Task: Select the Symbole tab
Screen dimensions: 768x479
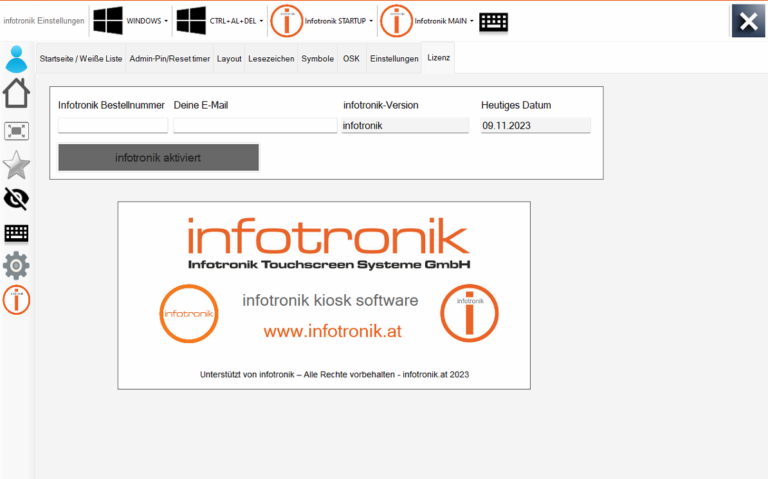Action: click(x=317, y=59)
